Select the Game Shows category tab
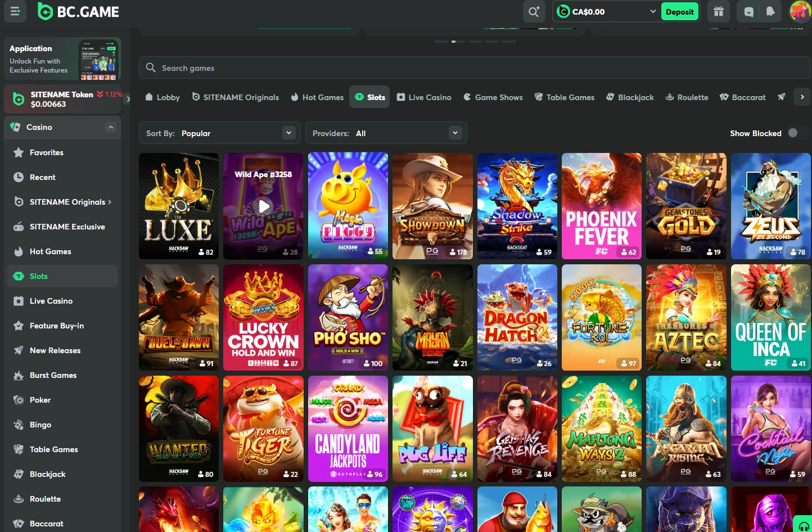Viewport: 812px width, 532px height. coord(493,97)
